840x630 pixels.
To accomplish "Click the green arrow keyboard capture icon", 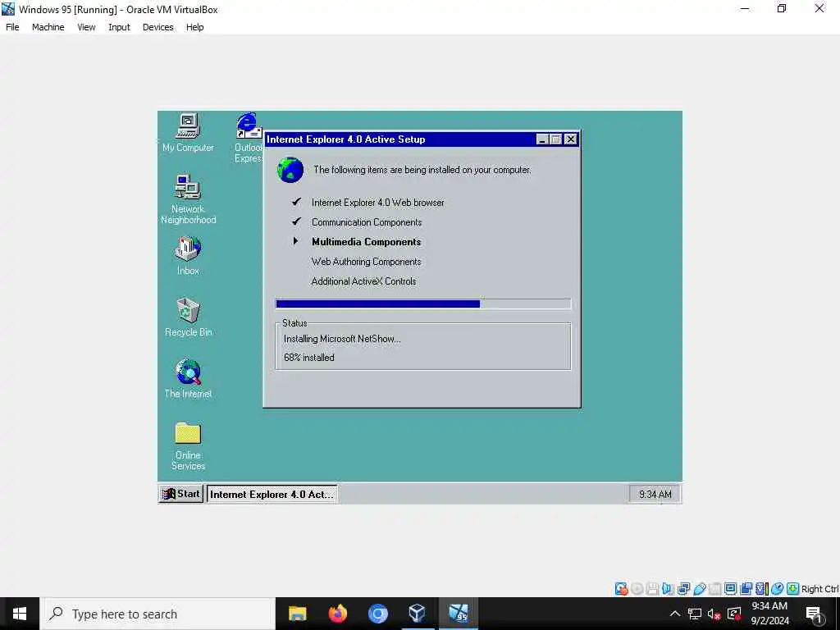I will point(793,589).
